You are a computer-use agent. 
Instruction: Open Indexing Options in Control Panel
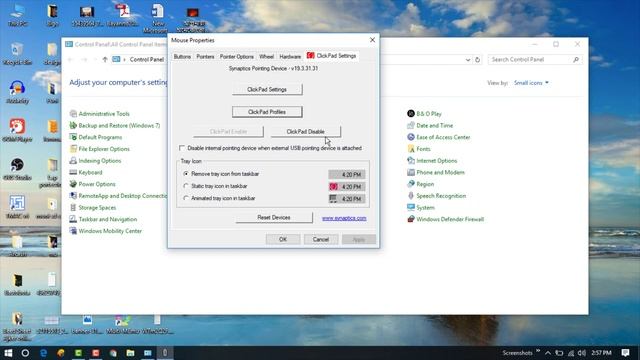[x=100, y=161]
